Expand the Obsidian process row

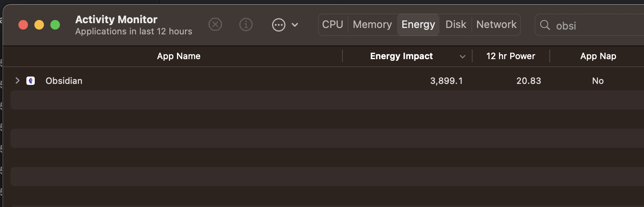[17, 80]
